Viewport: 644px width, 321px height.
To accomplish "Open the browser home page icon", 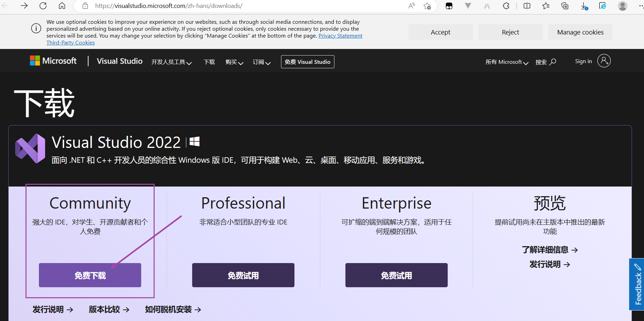I will click(62, 6).
